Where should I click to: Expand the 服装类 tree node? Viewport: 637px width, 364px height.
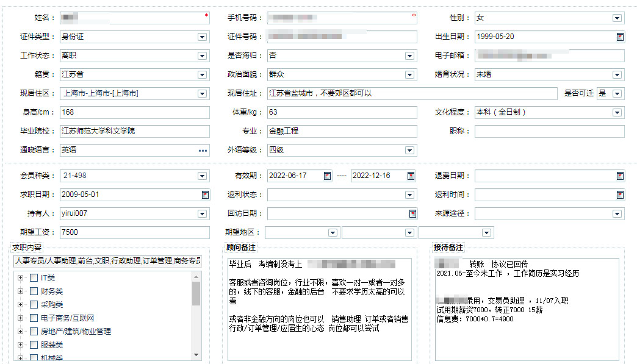[20, 344]
